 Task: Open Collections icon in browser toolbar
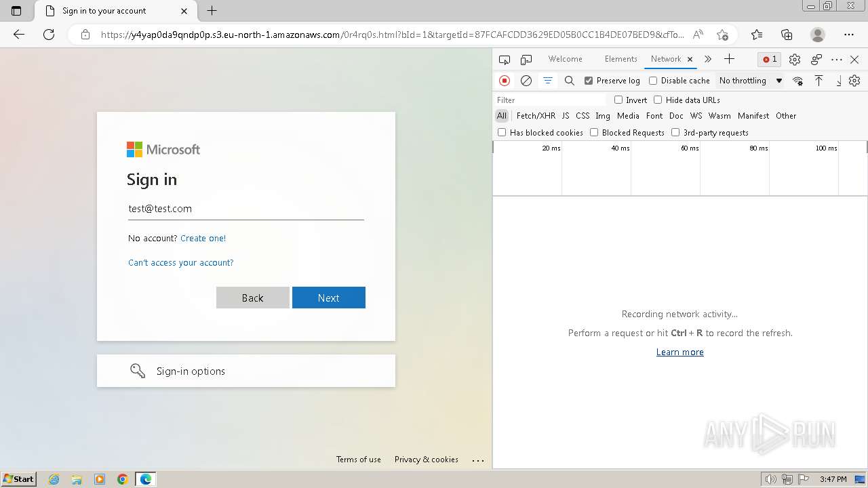(x=787, y=35)
